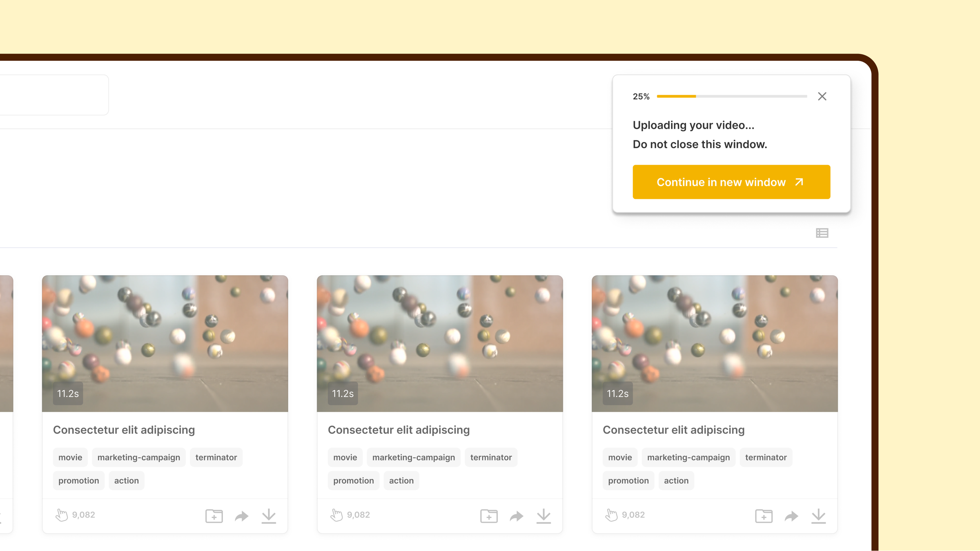The height and width of the screenshot is (551, 980).
Task: Click the Continue in new window button
Action: tap(731, 182)
